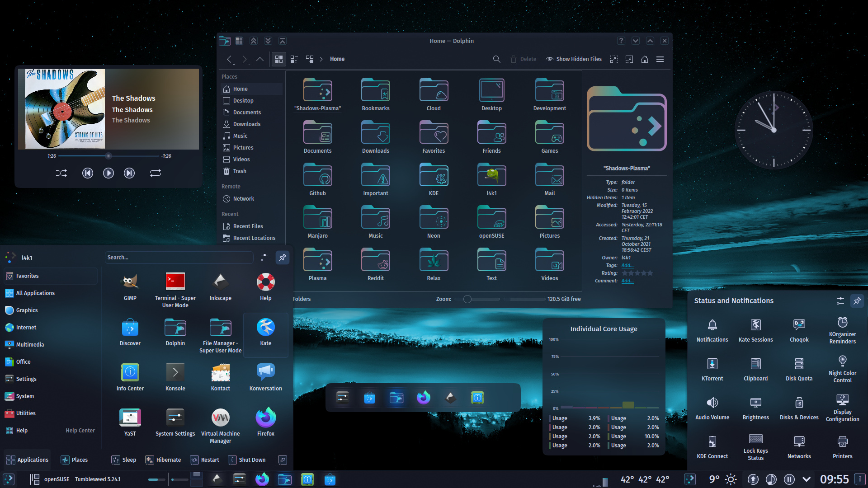Open Trash in Dolphin Places panel
The height and width of the screenshot is (488, 868).
coord(240,171)
